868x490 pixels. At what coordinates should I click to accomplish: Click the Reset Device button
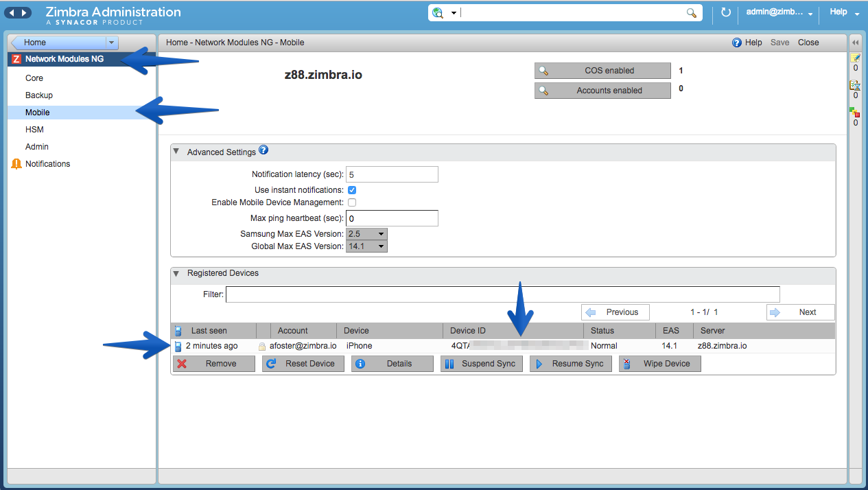pos(303,364)
